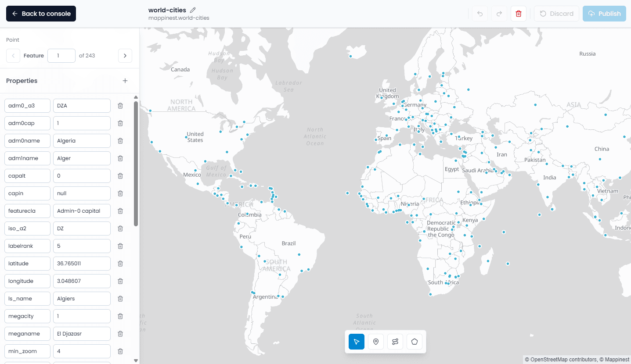This screenshot has width=631, height=364.
Task: Click the properties panel scrollbar down arrow
Action: [136, 360]
